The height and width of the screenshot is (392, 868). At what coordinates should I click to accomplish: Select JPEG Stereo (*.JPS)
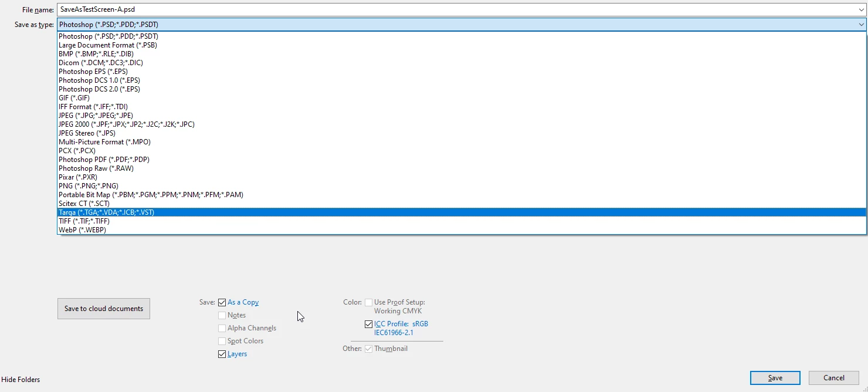(x=462, y=133)
